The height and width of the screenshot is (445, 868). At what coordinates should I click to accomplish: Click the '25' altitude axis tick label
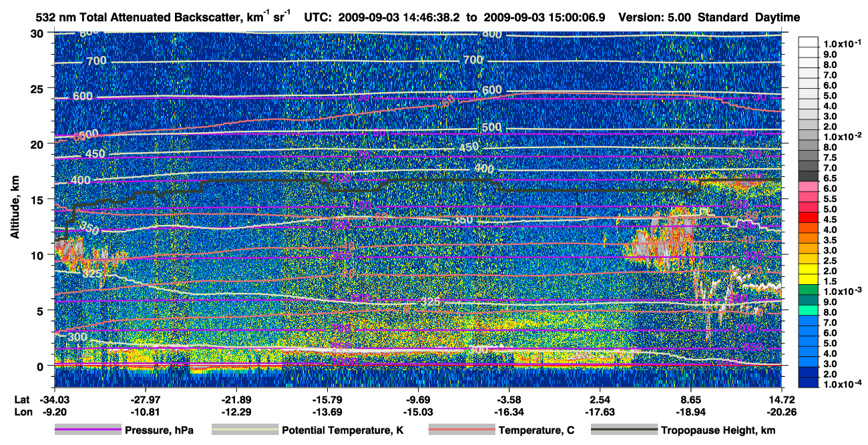[39, 88]
